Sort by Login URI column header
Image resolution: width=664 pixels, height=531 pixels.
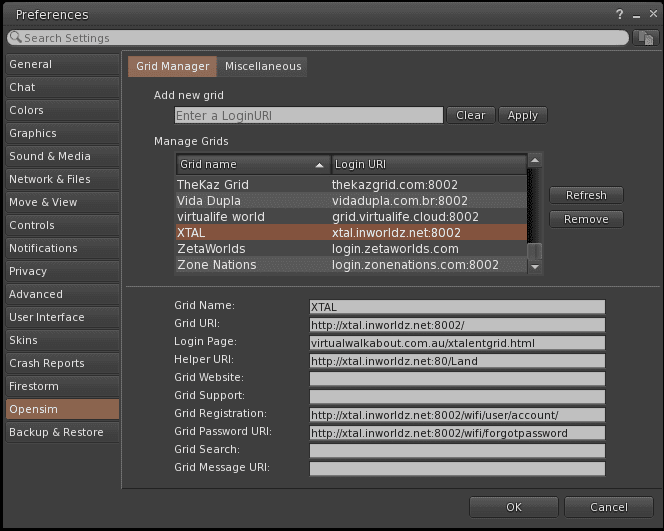428,164
